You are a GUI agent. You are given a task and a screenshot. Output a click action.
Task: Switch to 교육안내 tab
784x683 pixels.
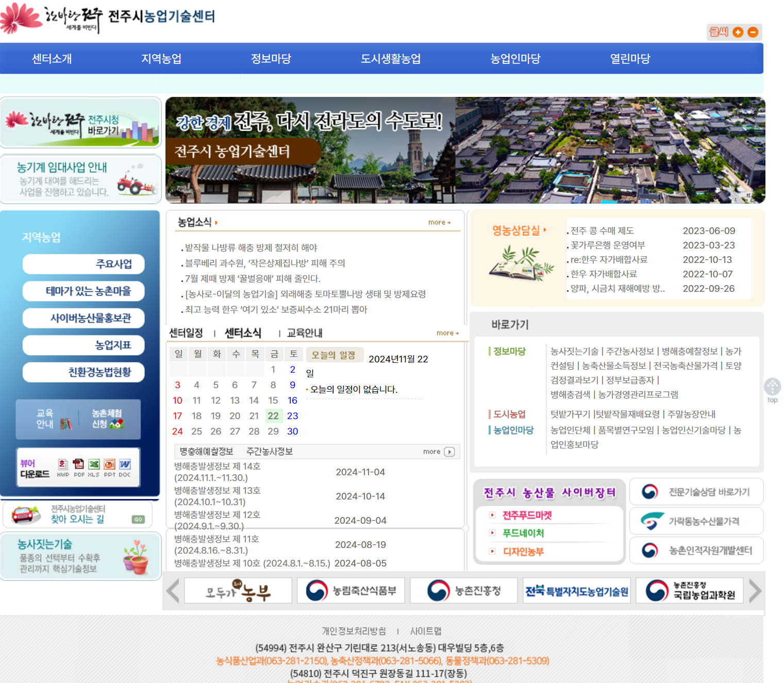(305, 333)
